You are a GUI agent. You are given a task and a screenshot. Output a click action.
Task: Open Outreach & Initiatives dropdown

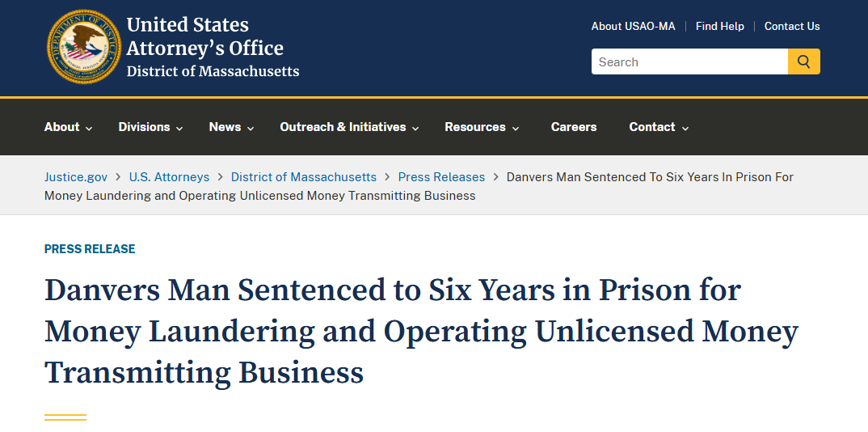[349, 127]
